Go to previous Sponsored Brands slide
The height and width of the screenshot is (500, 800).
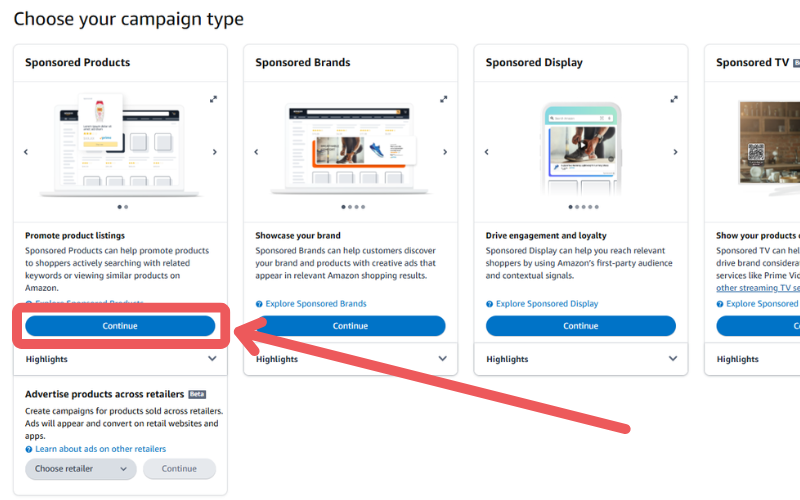256,152
